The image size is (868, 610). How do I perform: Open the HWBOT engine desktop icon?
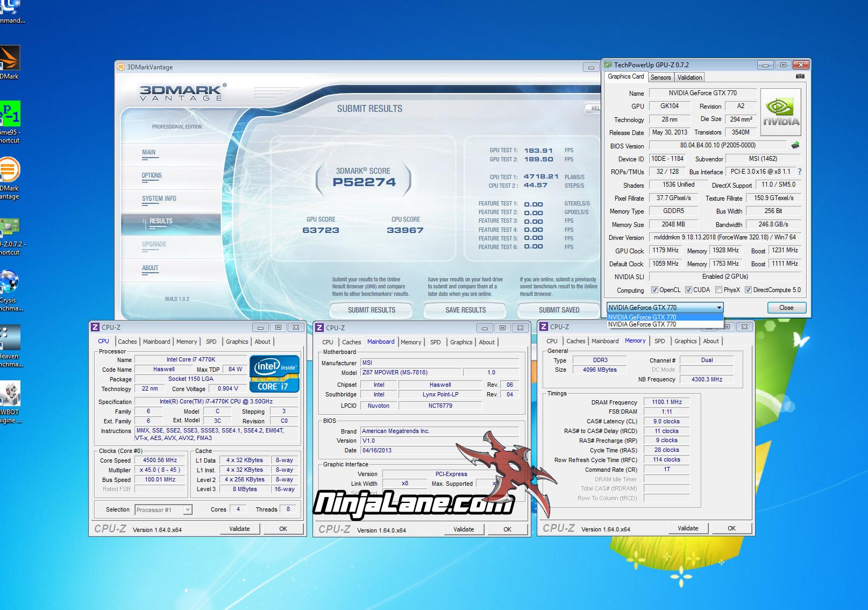pos(10,394)
